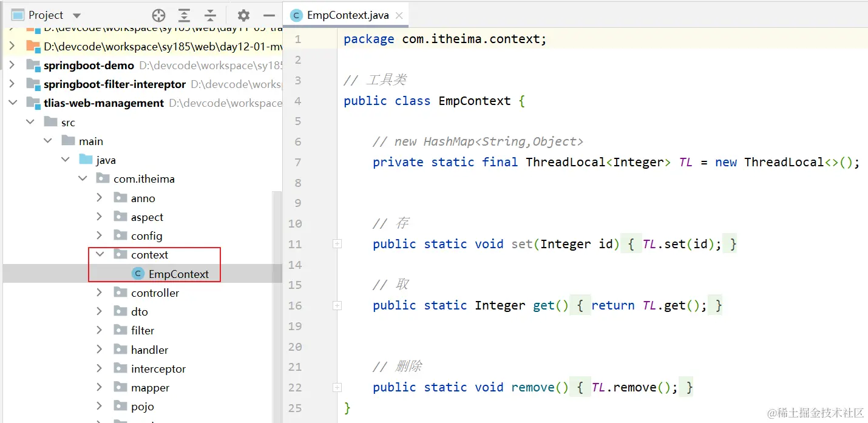Expand the controller package
Viewport: 868px width, 423px height.
coord(100,293)
